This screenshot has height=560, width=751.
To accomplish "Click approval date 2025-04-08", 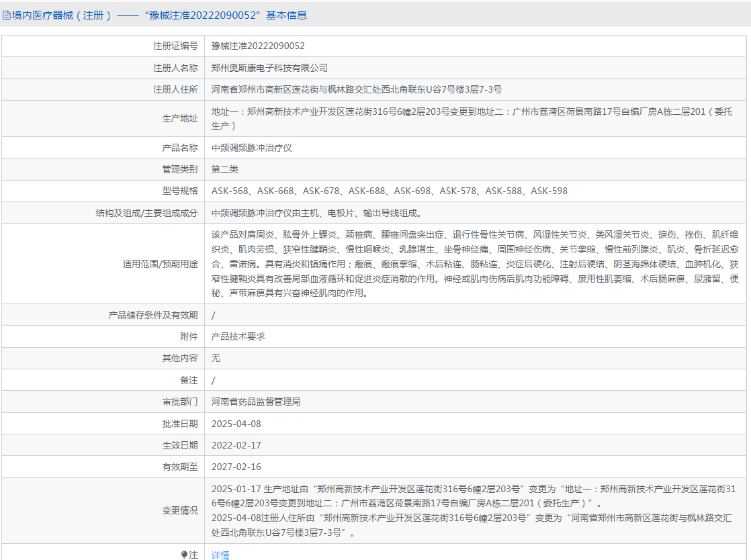I will point(236,424).
